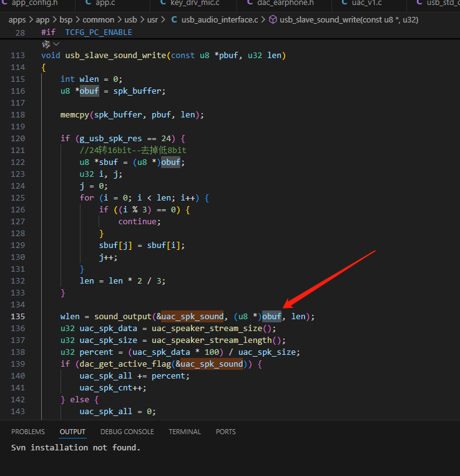The image size is (460, 476).
Task: Click 'sbuf' declaration on line 122
Action: [x=108, y=162]
